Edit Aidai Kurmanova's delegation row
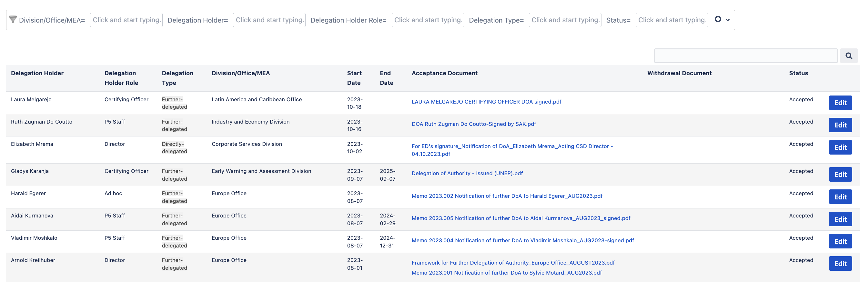 [840, 219]
